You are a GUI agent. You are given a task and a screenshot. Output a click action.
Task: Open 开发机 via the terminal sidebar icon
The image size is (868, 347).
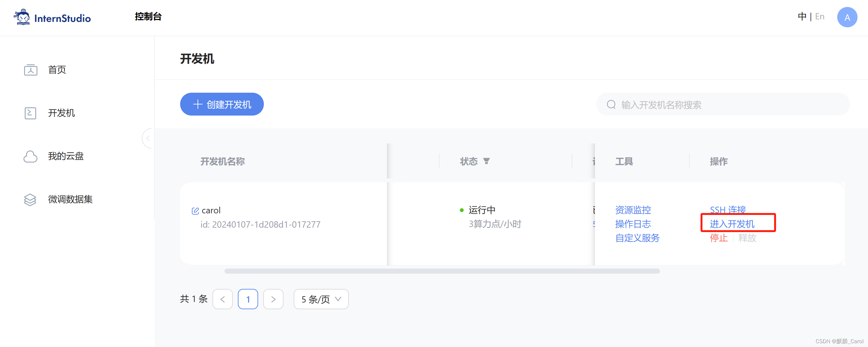[x=31, y=113]
